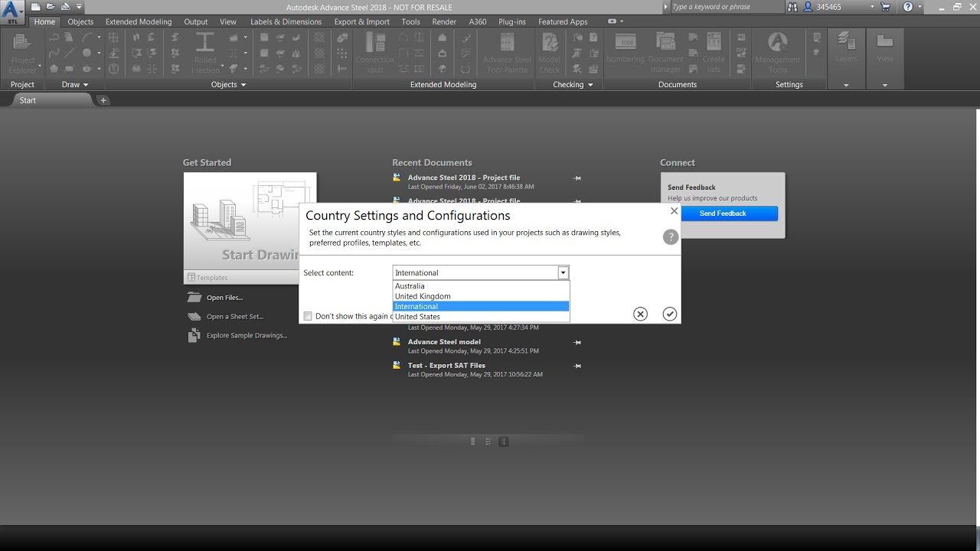The height and width of the screenshot is (551, 980).
Task: Click the help icon in Country Settings dialog
Action: pos(671,236)
